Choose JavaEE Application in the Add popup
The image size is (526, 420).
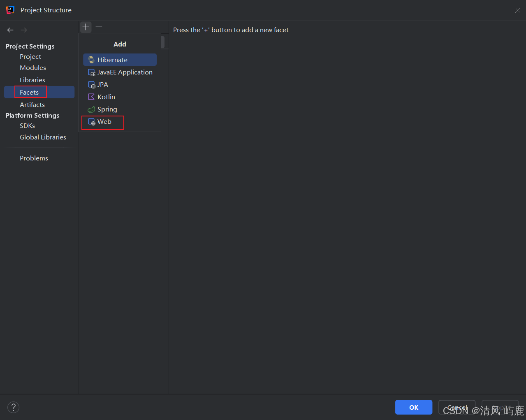click(120, 72)
